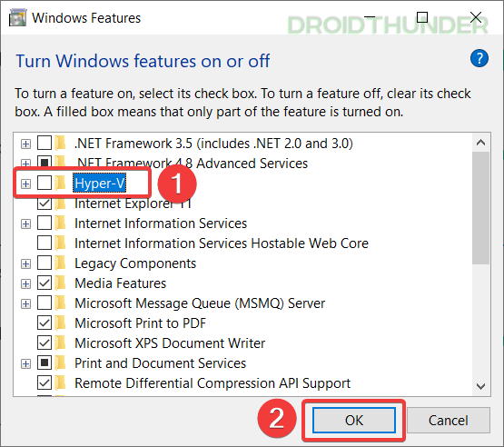Click the scrollbar down arrow

coord(481,386)
